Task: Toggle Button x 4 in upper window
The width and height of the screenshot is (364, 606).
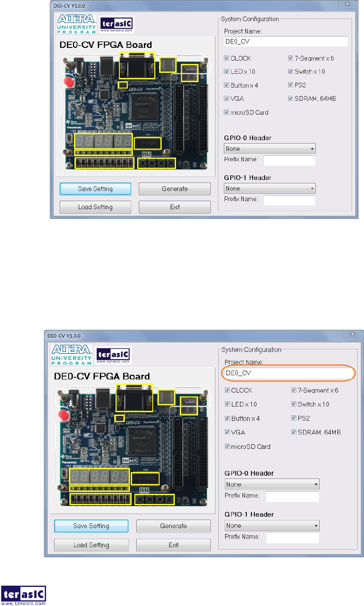Action: click(x=226, y=85)
